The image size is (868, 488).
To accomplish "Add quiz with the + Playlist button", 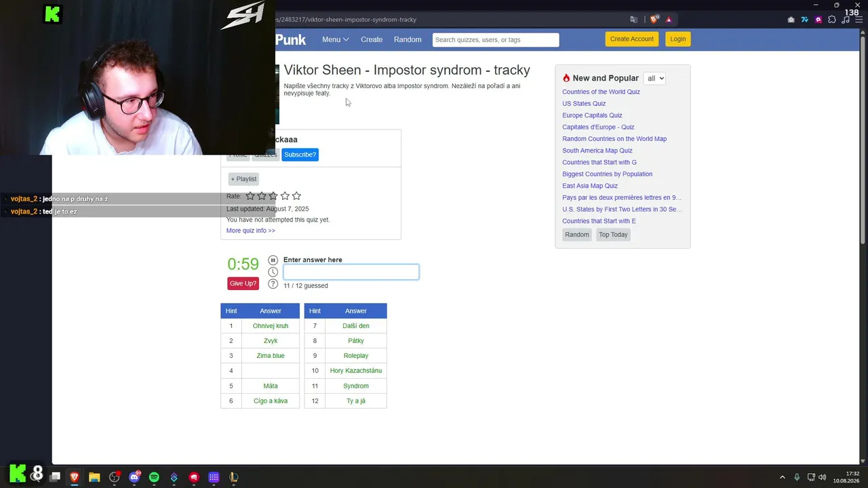I will pyautogui.click(x=243, y=179).
